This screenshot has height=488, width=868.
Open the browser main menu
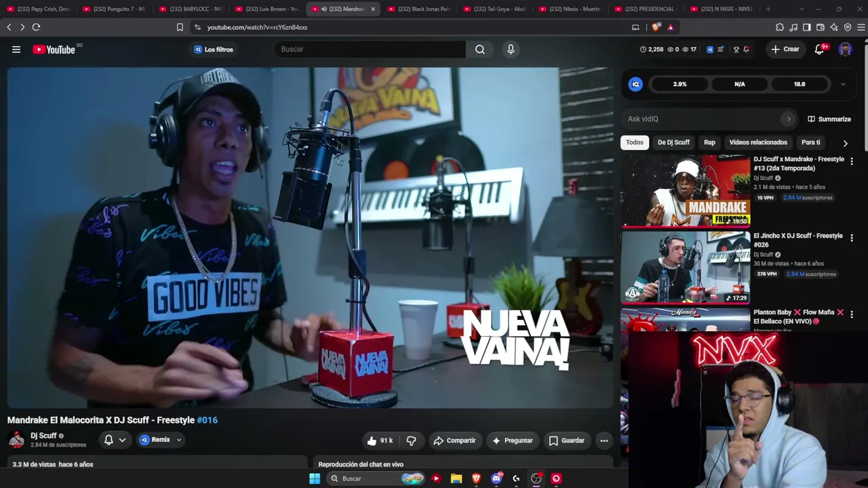pos(861,27)
